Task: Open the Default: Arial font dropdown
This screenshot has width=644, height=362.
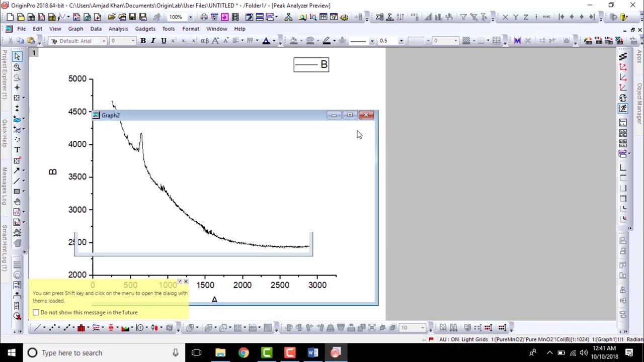Action: (x=104, y=41)
